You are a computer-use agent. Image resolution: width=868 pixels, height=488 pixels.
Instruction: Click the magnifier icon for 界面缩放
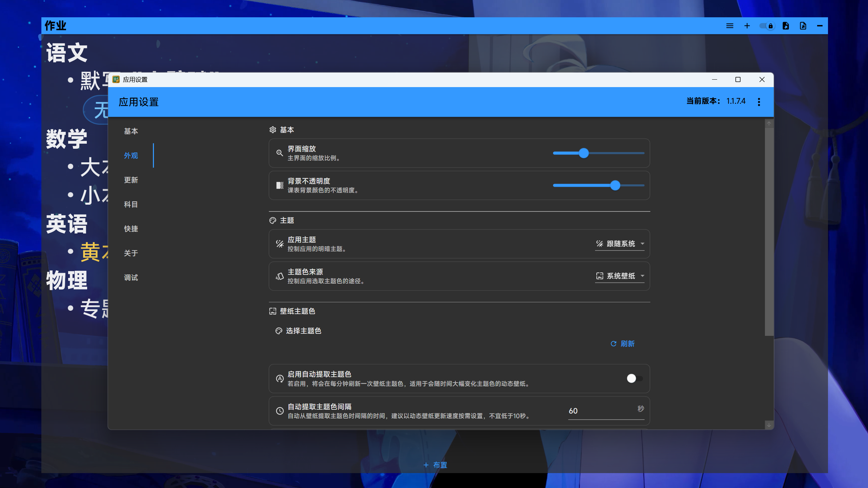point(279,153)
